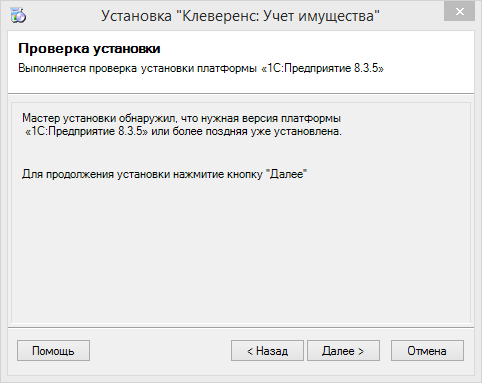Click the Проверка установки heading
The height and width of the screenshot is (383, 482).
coord(89,49)
